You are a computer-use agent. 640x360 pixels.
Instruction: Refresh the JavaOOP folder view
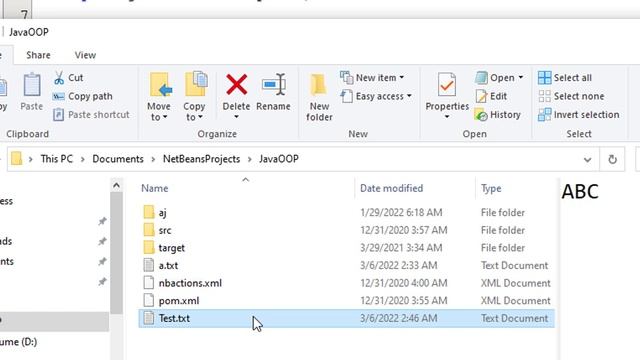(612, 159)
